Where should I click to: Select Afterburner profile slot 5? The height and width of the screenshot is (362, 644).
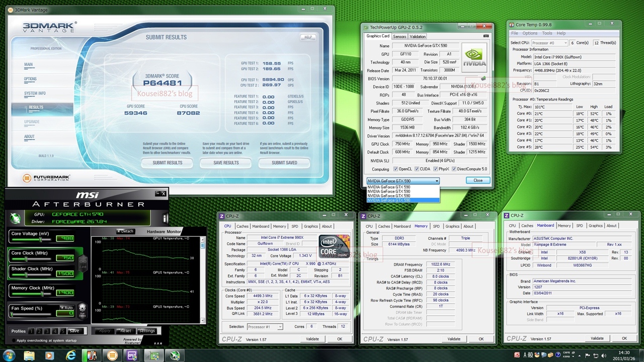pos(62,331)
